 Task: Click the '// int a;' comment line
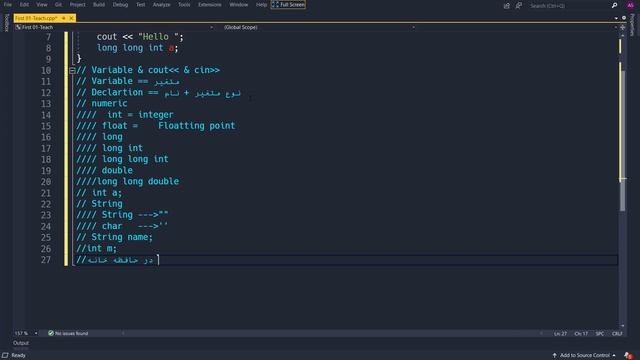99,193
